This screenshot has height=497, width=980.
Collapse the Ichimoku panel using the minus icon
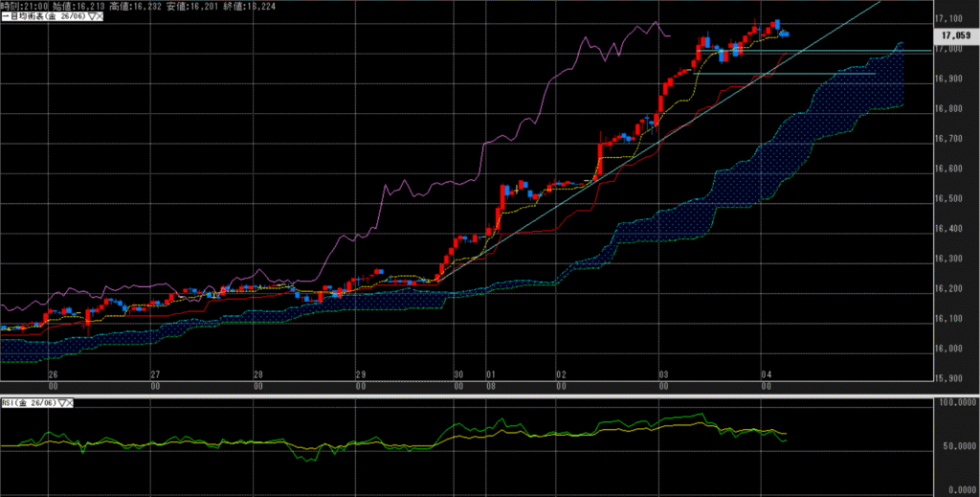[x=4, y=18]
